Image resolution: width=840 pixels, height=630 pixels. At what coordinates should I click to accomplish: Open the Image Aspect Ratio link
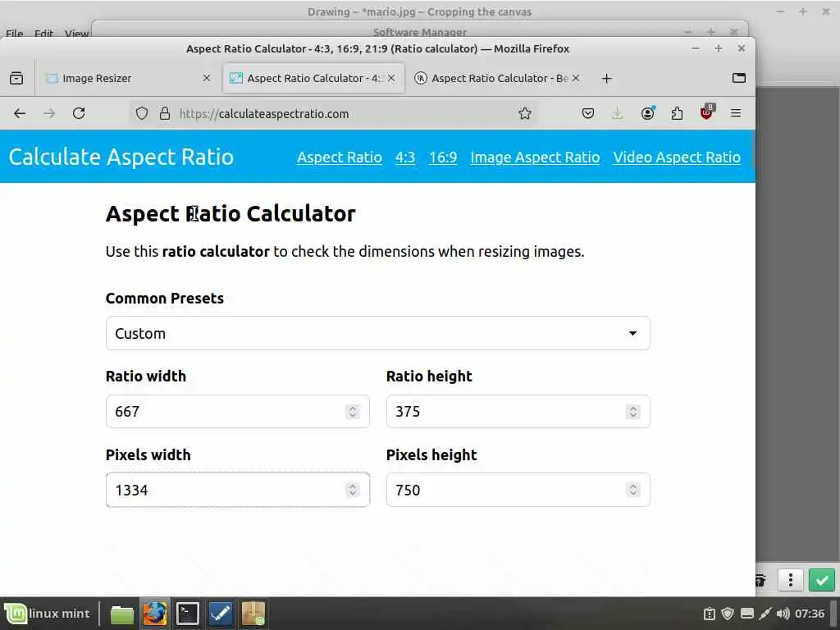tap(535, 157)
